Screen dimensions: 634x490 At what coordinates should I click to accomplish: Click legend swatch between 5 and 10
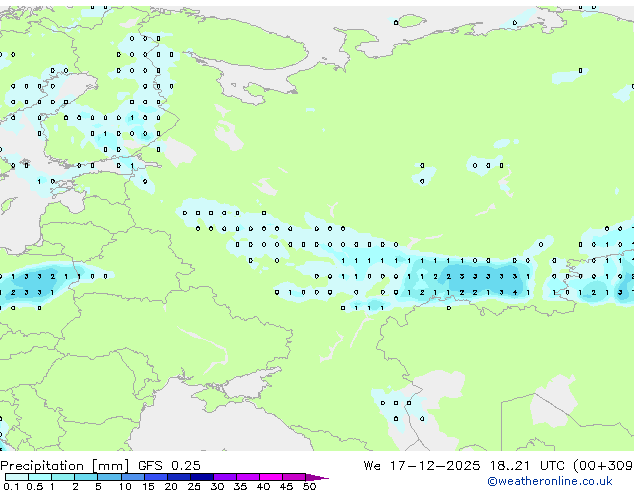tap(109, 477)
